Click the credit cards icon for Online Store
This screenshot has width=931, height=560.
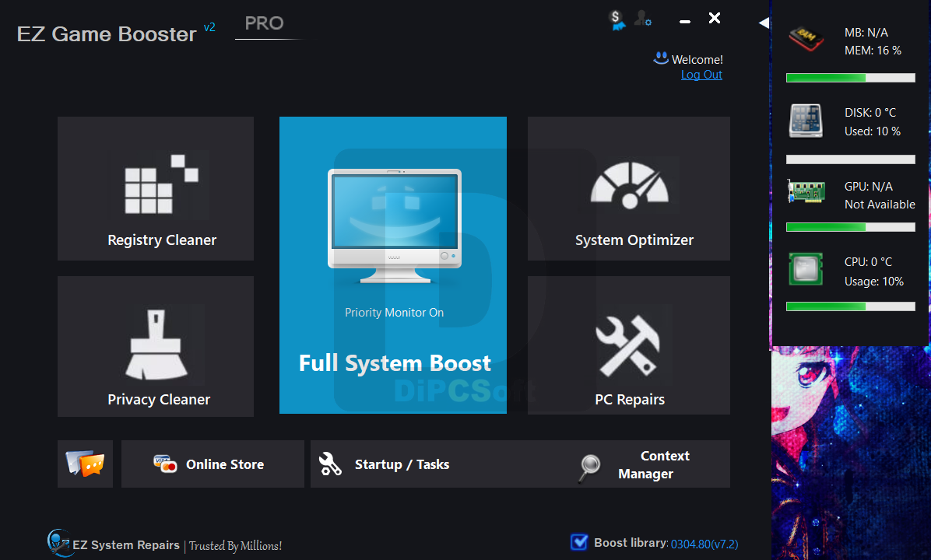pyautogui.click(x=164, y=464)
